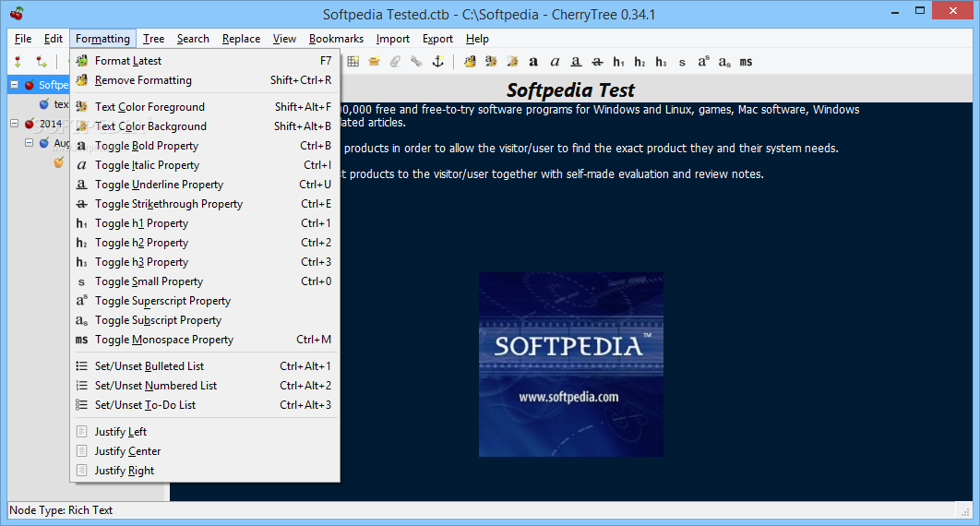Apply h1 heading from toolbar
The image size is (980, 526).
(619, 61)
